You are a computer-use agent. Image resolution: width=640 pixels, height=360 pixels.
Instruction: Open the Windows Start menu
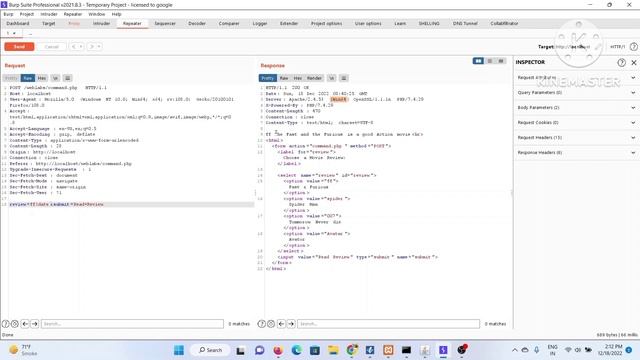point(179,350)
